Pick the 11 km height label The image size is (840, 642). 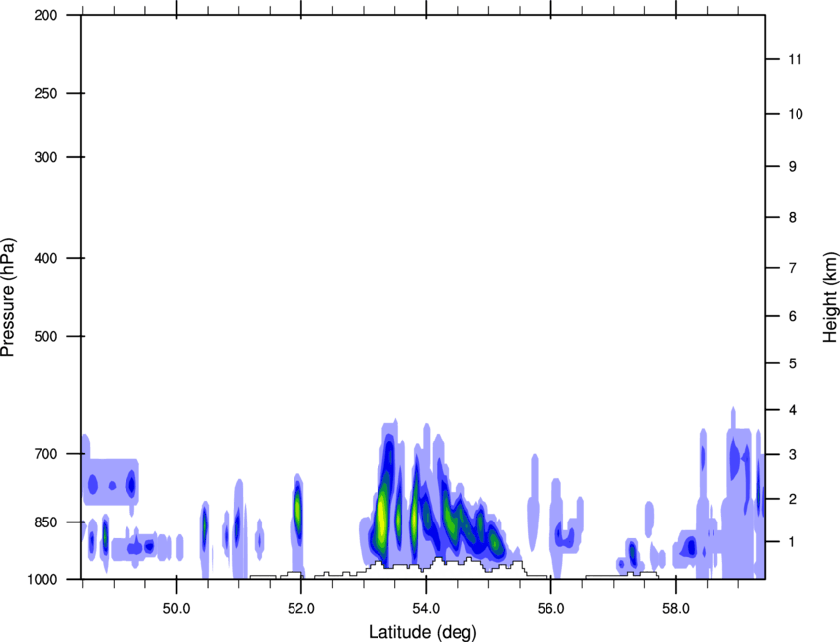pyautogui.click(x=796, y=59)
